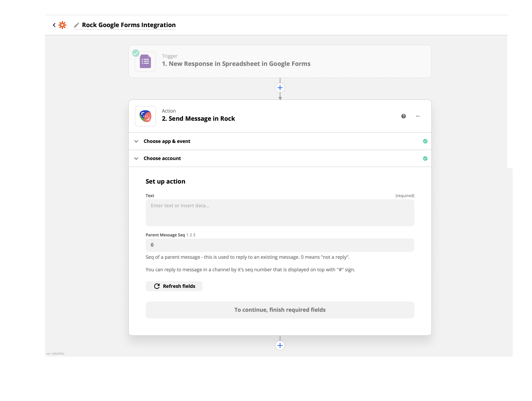
Task: Click into the Text input field
Action: [280, 213]
